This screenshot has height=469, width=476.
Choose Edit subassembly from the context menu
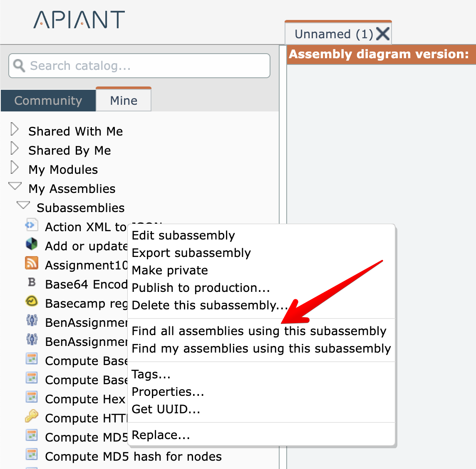pos(183,235)
